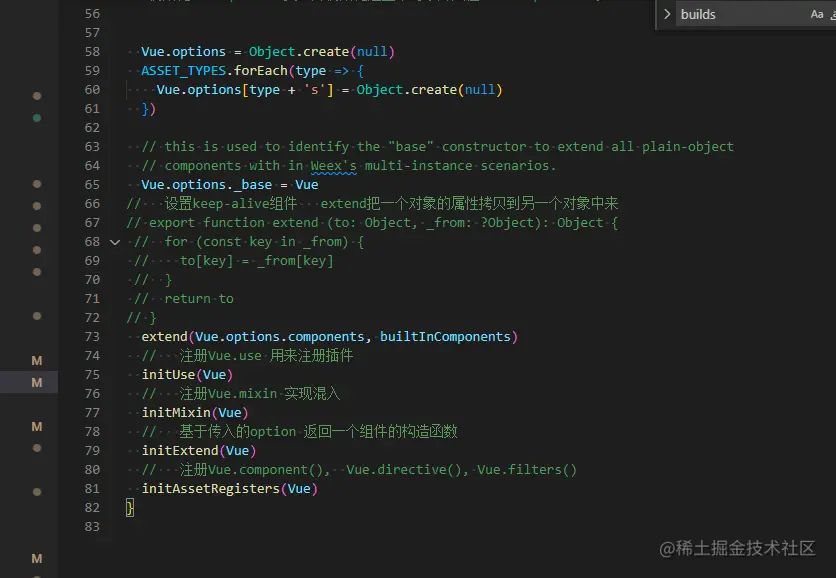This screenshot has width=836, height=578.
Task: Click 'Object.create(null)' on line 58
Action: pyautogui.click(x=321, y=52)
